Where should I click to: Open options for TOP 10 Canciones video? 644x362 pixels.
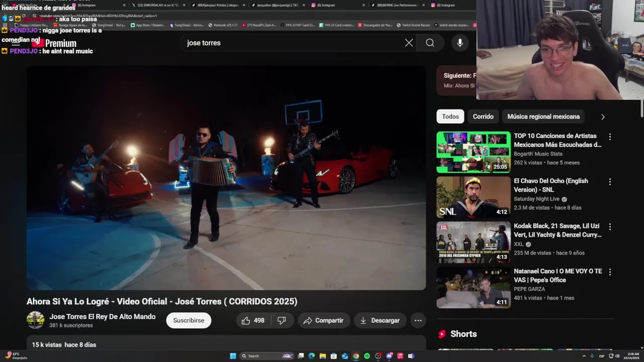pos(610,137)
